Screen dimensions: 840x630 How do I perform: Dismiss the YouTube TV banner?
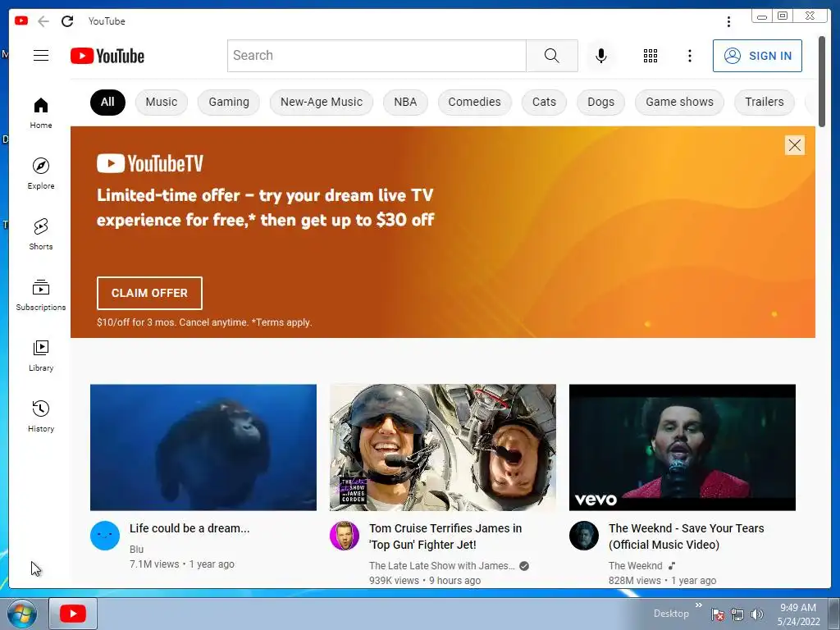pyautogui.click(x=794, y=145)
